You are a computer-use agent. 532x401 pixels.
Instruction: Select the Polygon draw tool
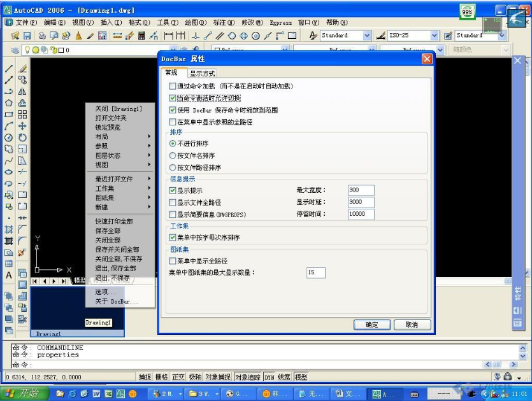coord(9,103)
